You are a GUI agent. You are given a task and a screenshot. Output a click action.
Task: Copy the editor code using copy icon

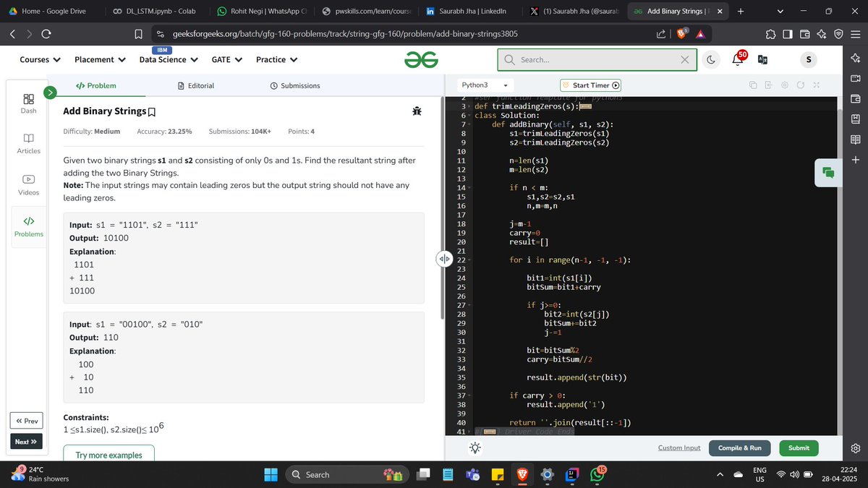point(753,85)
